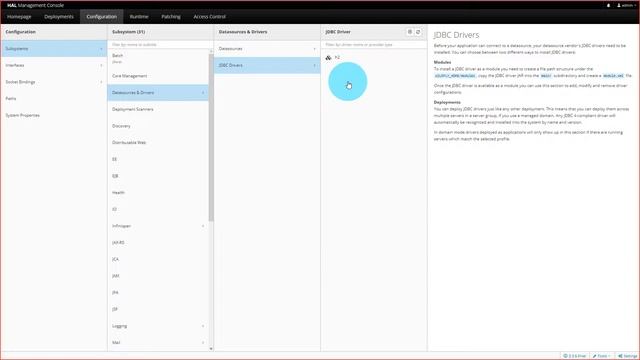
Task: Select the Batch subsystem
Action: (158, 58)
